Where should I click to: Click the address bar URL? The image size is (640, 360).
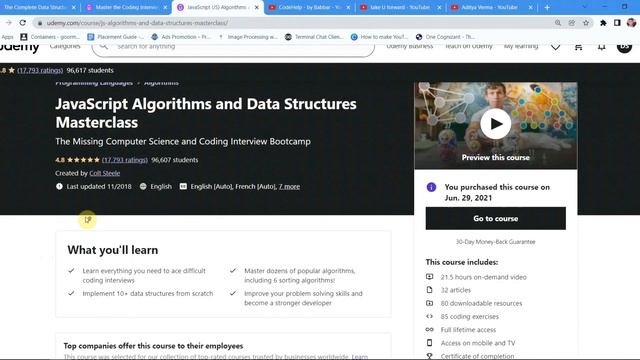click(x=137, y=23)
